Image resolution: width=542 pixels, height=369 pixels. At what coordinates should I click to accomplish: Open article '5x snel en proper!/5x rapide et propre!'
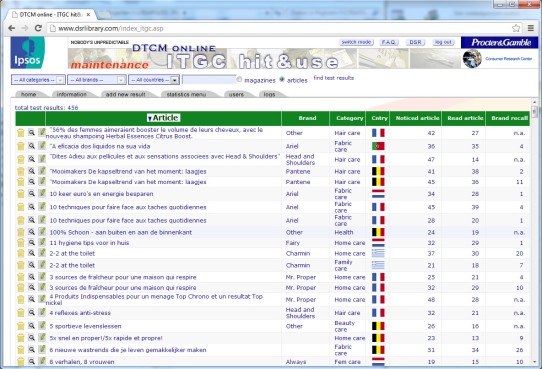[x=106, y=338]
